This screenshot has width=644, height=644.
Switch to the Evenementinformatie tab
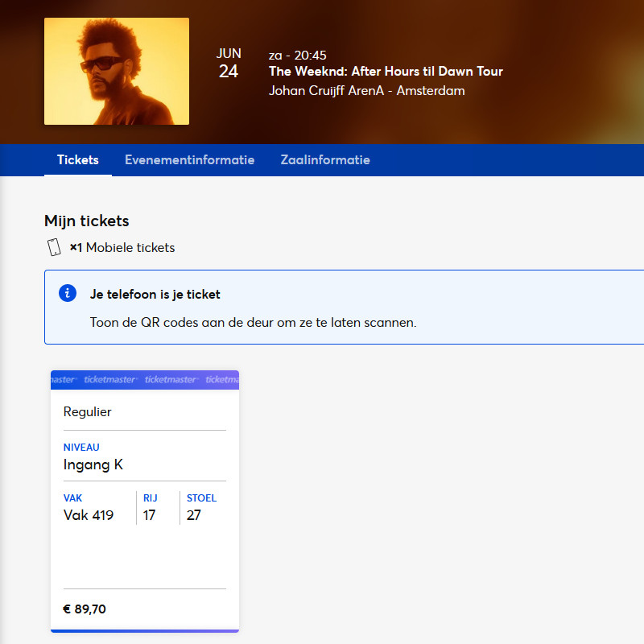point(189,160)
